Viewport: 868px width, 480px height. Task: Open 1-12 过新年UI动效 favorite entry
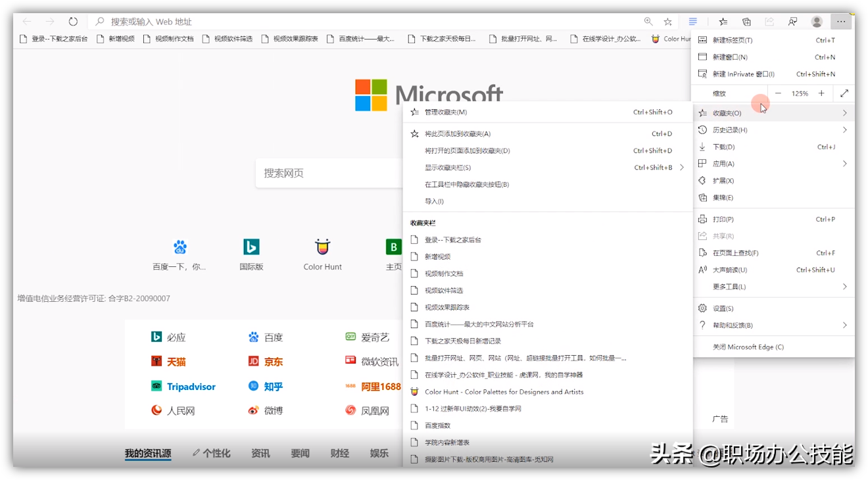[548, 409]
